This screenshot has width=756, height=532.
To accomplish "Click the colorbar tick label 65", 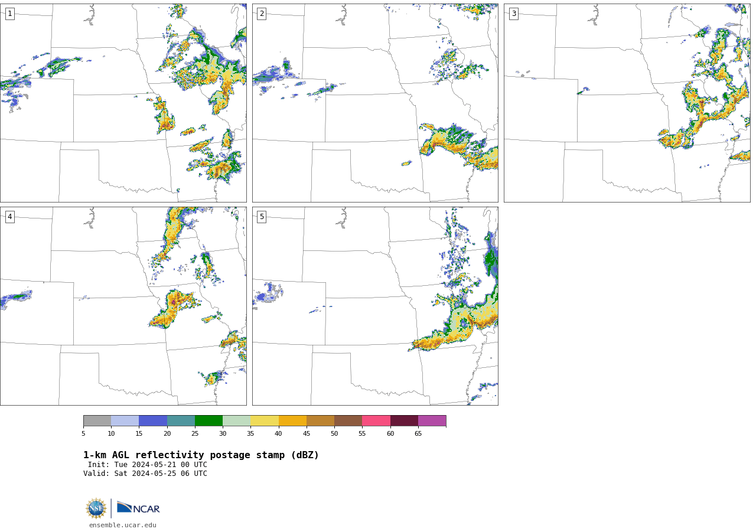I will 418,434.
